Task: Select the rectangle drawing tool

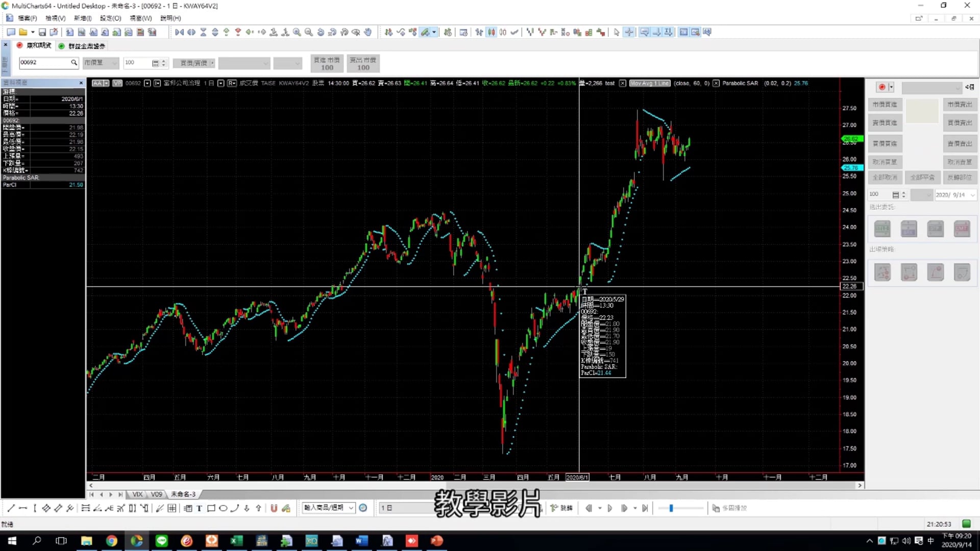Action: [x=211, y=508]
